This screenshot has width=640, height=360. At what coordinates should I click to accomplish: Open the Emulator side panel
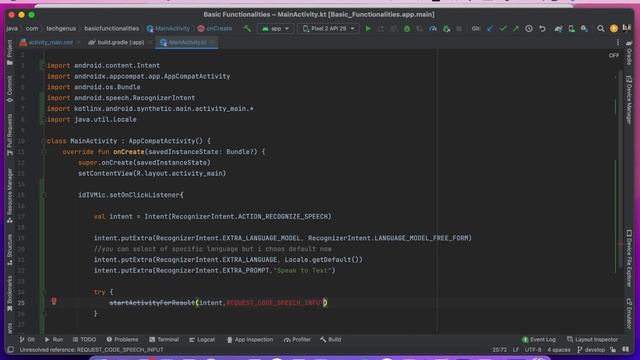[629, 313]
